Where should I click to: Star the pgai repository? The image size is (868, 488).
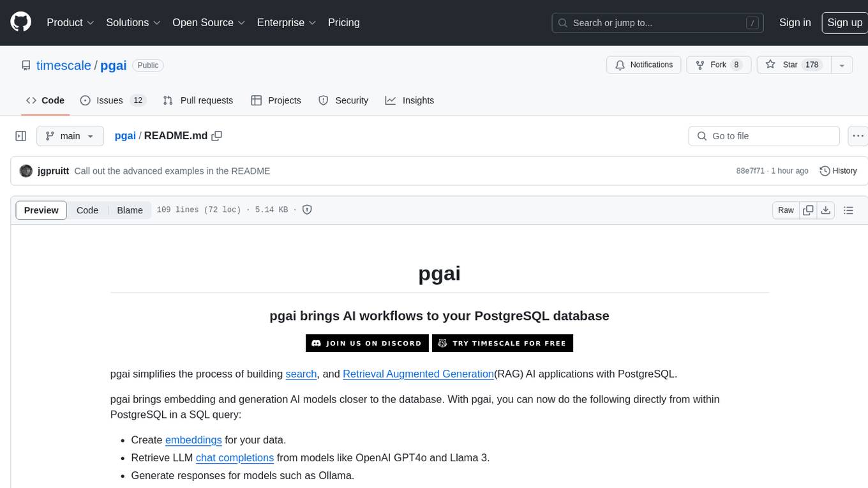pos(793,65)
